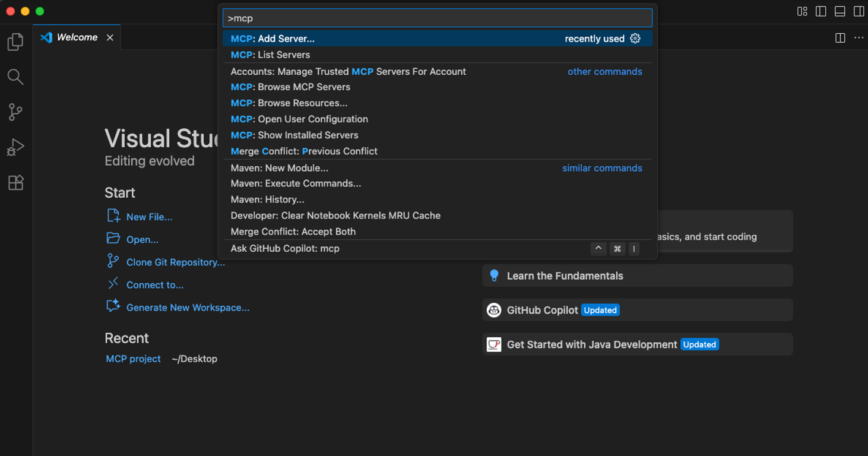Click the Clone Git Repository... link
The width and height of the screenshot is (868, 456).
(x=175, y=262)
